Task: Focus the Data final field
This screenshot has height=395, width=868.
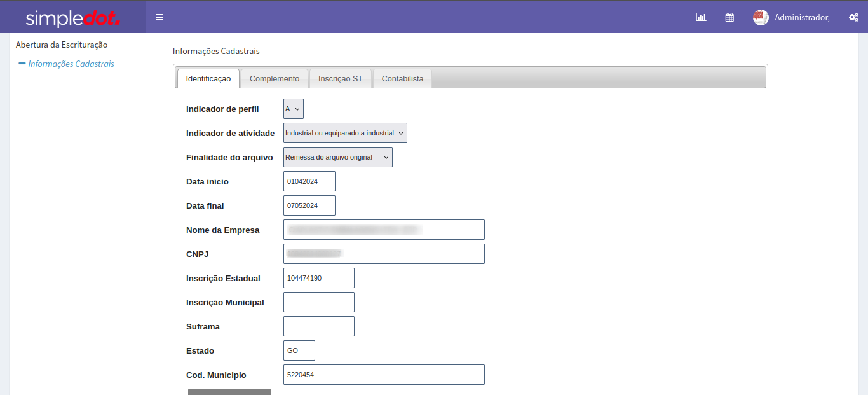Action: coord(309,205)
